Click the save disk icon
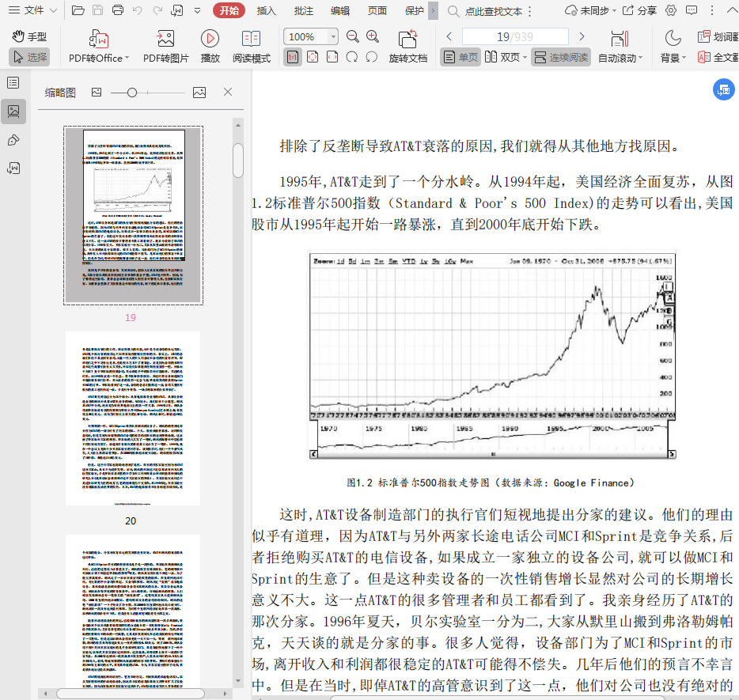739x700 pixels. (97, 10)
